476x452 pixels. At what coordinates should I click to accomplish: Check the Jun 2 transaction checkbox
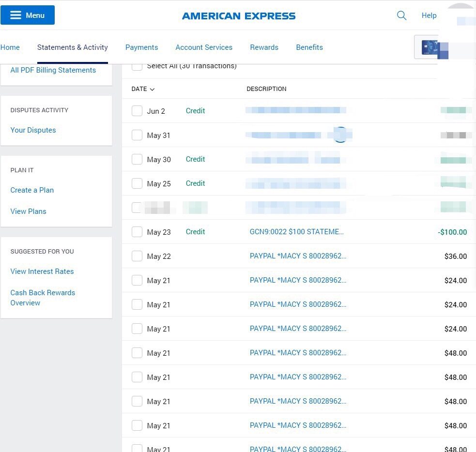pyautogui.click(x=137, y=111)
